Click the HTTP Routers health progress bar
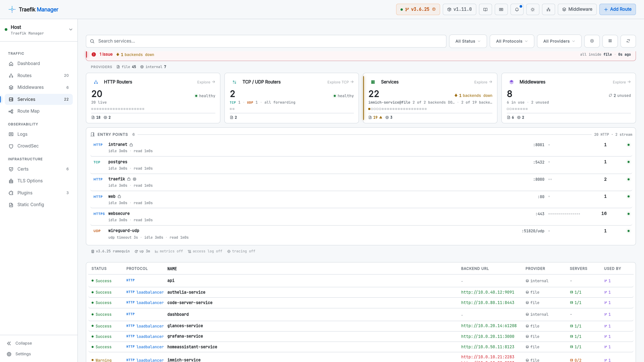 point(118,109)
